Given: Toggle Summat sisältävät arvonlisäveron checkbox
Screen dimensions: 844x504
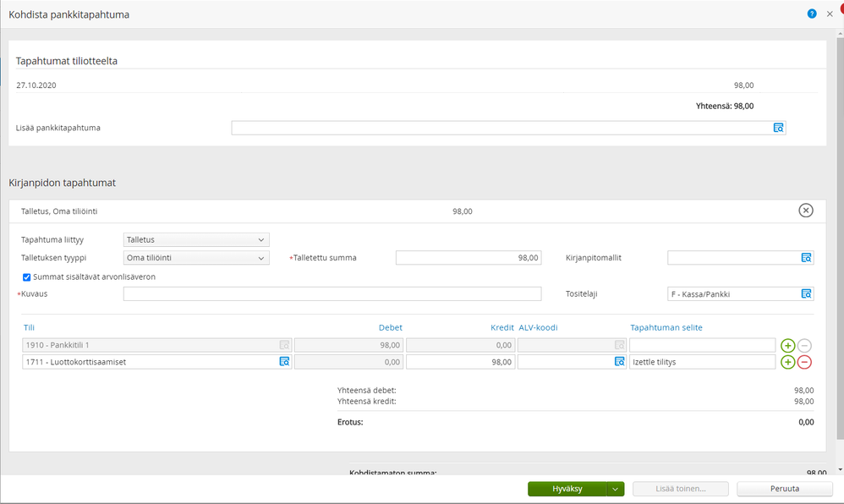Looking at the screenshot, I should coord(26,277).
